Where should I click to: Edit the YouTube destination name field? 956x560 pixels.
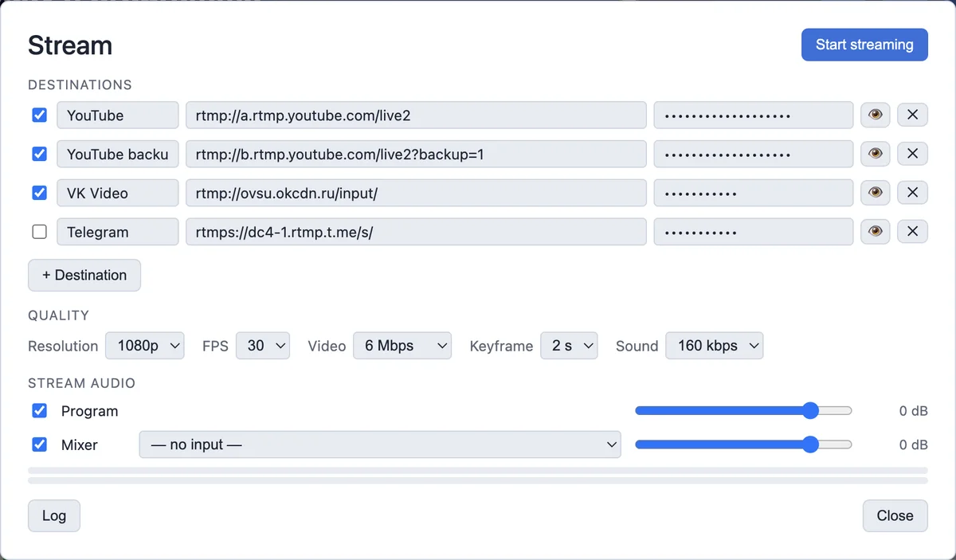[118, 115]
